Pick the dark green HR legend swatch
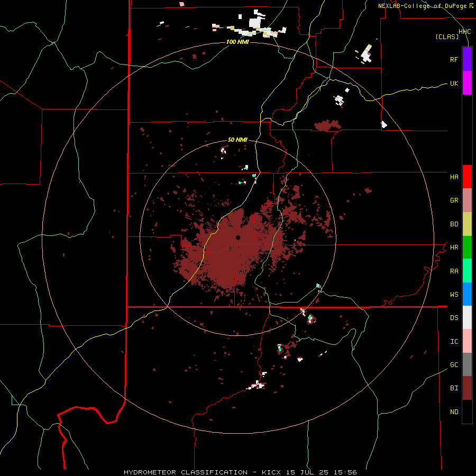 tap(467, 248)
